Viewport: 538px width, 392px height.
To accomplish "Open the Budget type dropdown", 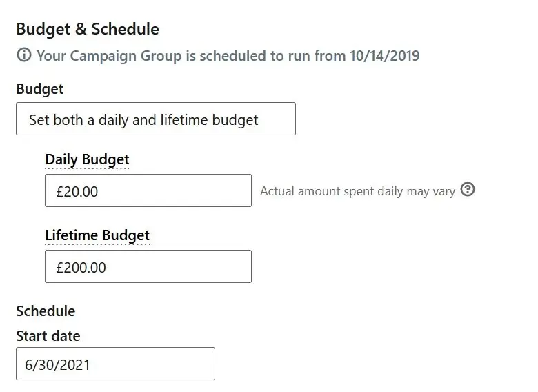I will [155, 119].
